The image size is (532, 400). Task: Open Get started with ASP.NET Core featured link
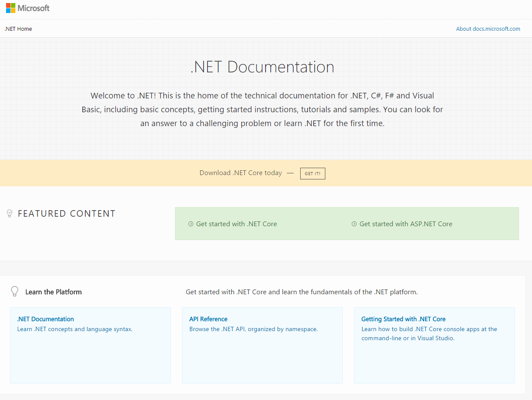point(406,224)
